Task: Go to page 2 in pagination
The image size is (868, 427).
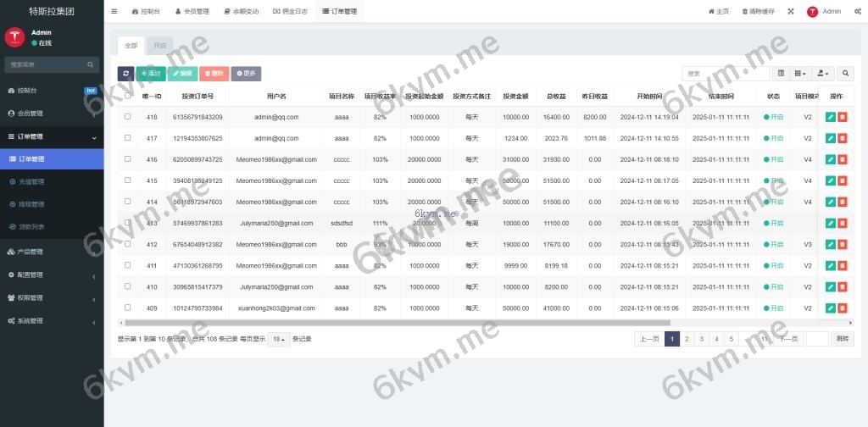Action: pyautogui.click(x=687, y=339)
